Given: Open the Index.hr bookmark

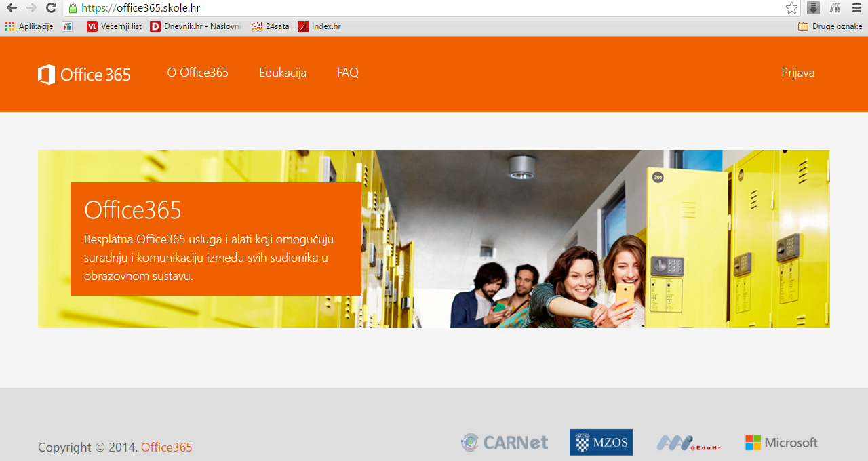Looking at the screenshot, I should click(x=319, y=26).
